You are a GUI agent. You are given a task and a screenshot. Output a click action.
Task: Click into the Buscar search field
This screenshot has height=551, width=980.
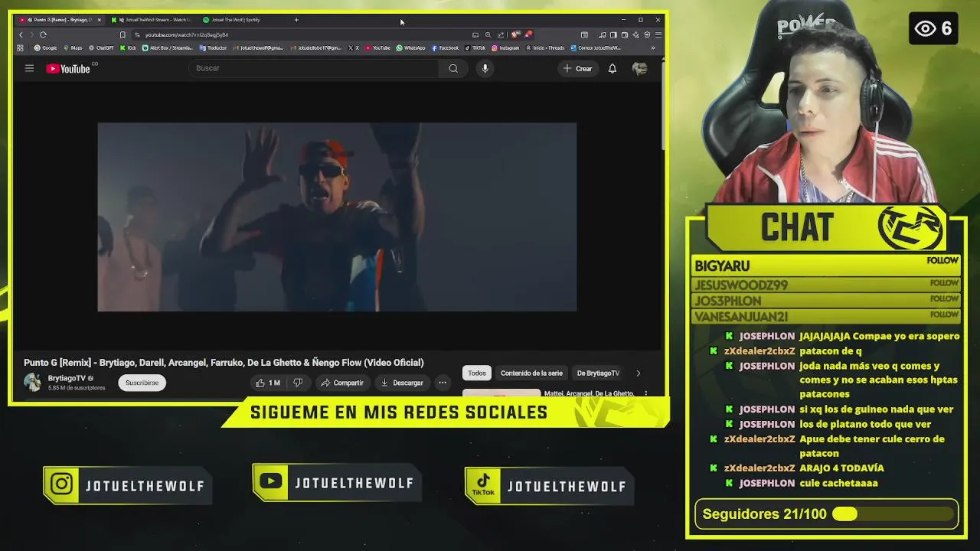tap(314, 68)
